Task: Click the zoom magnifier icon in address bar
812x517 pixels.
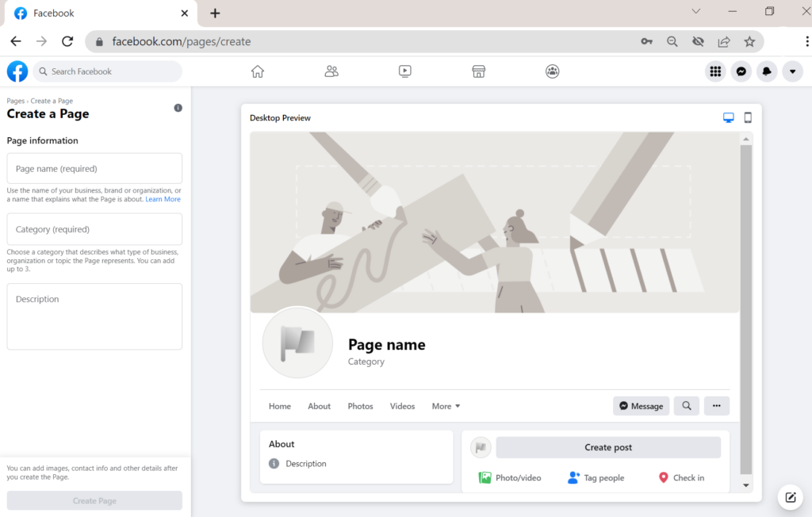Action: [x=672, y=41]
